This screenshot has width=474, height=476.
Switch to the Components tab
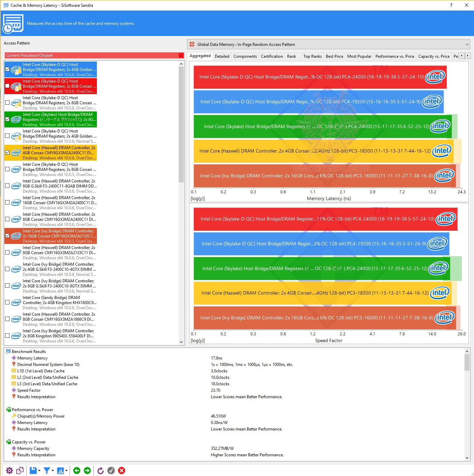[x=245, y=56]
